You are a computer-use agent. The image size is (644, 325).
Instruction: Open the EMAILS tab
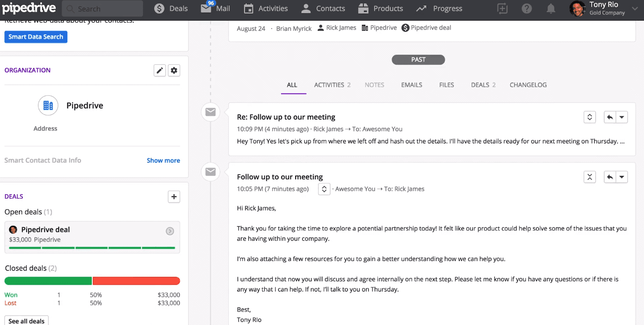pyautogui.click(x=411, y=85)
